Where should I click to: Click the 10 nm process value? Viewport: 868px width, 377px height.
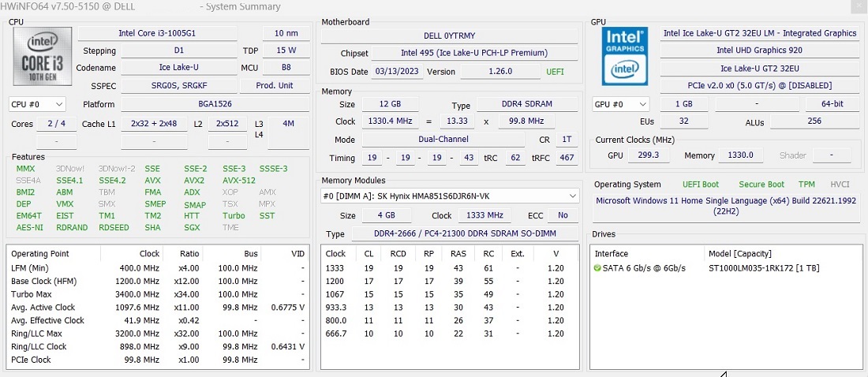coord(286,33)
